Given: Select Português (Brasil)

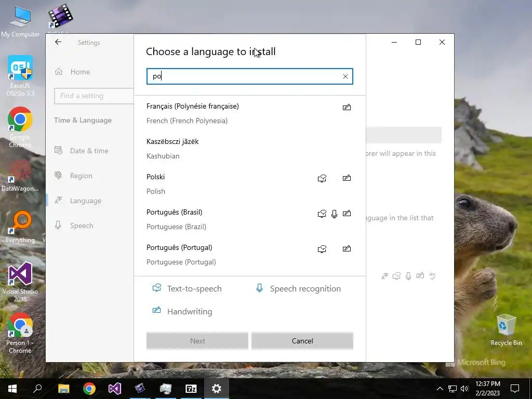Looking at the screenshot, I should 250,219.
